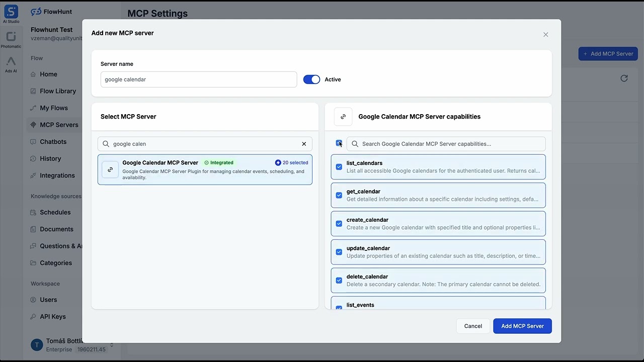Select the Google Calendar MCP Server card

point(205,169)
